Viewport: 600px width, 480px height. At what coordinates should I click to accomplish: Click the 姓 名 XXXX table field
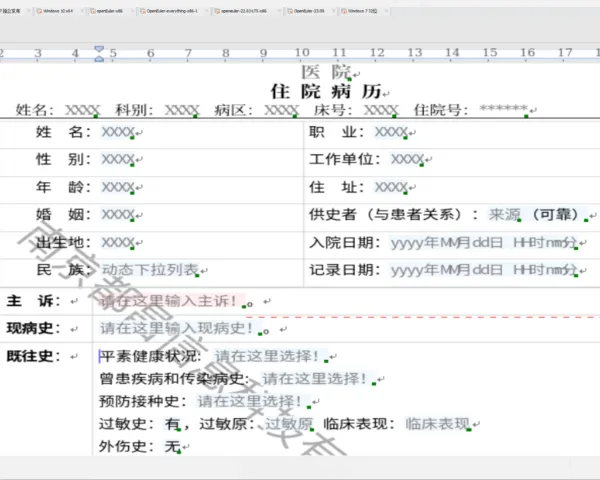click(x=117, y=132)
